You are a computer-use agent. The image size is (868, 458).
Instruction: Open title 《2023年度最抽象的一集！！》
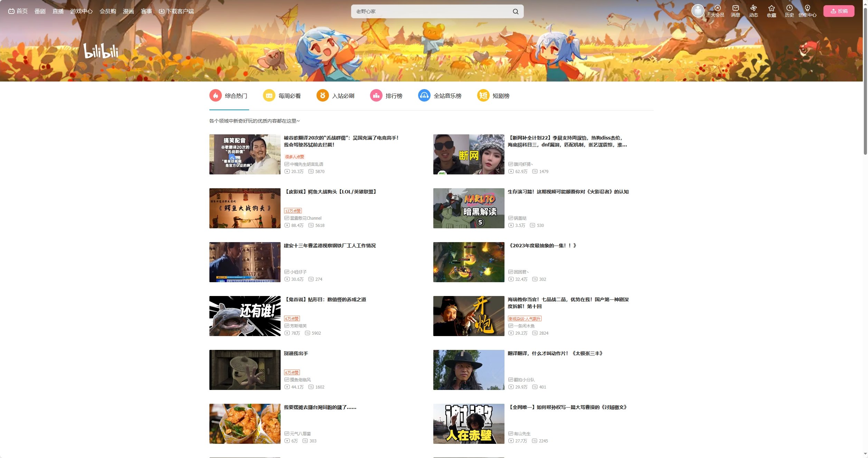point(542,246)
